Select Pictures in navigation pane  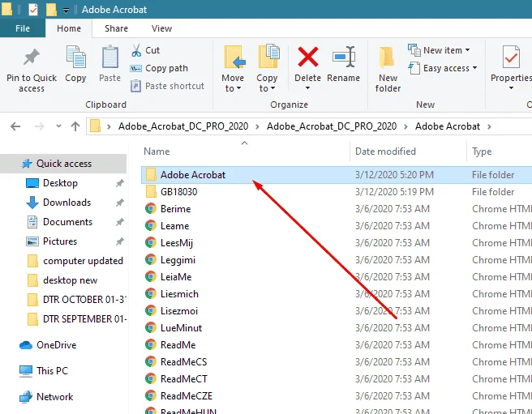[x=60, y=241]
